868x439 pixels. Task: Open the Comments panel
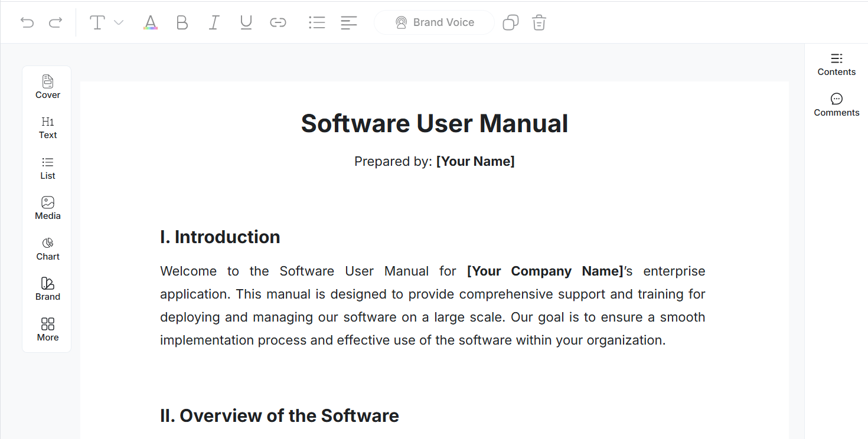tap(836, 104)
